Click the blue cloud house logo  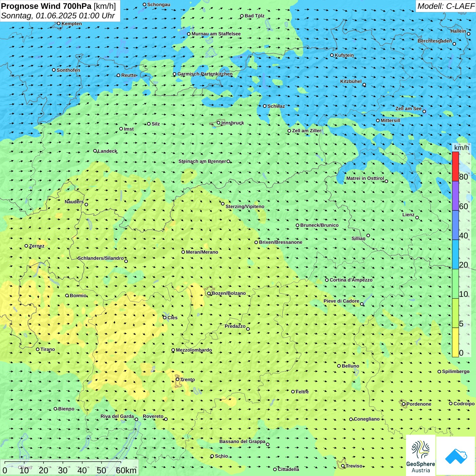(456, 456)
